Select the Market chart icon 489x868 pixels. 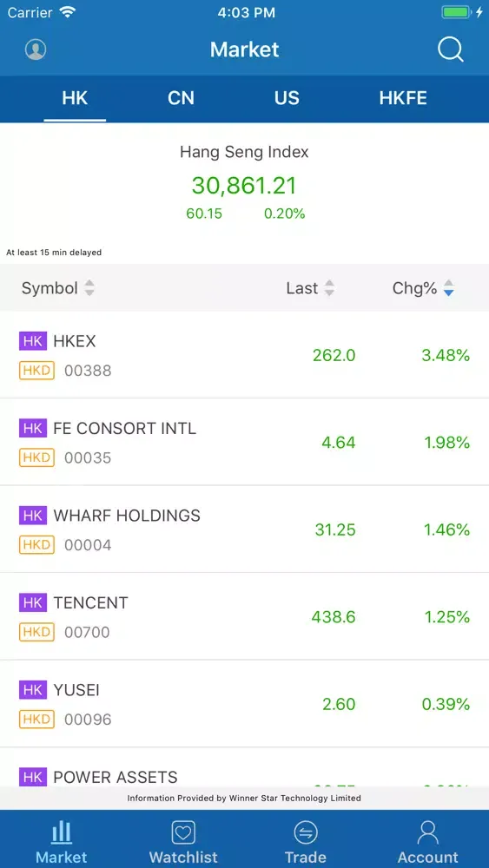pos(62,832)
